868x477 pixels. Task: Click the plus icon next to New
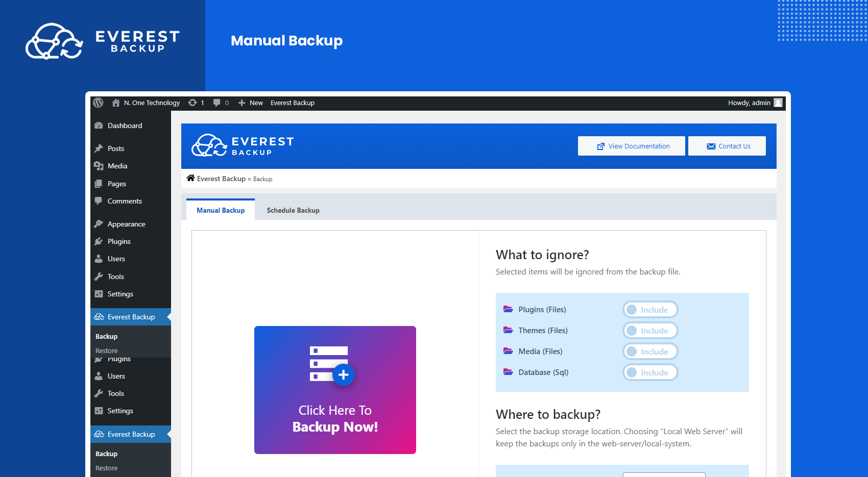pyautogui.click(x=242, y=103)
